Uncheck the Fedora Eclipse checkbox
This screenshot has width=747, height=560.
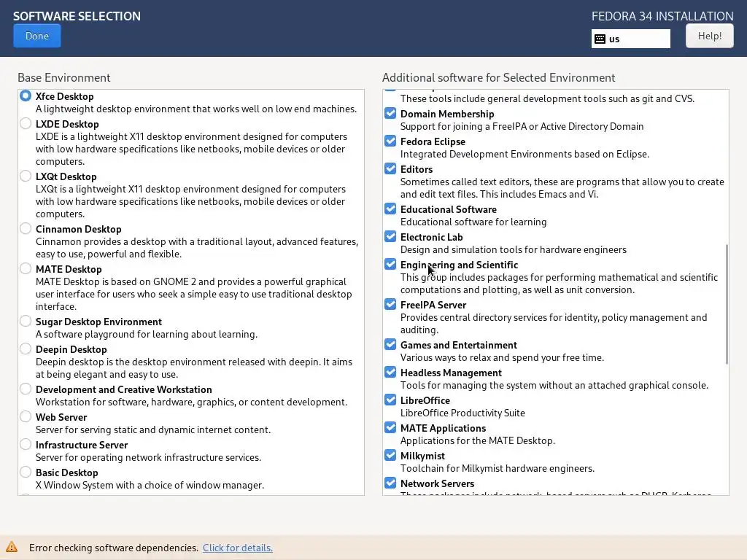point(390,141)
